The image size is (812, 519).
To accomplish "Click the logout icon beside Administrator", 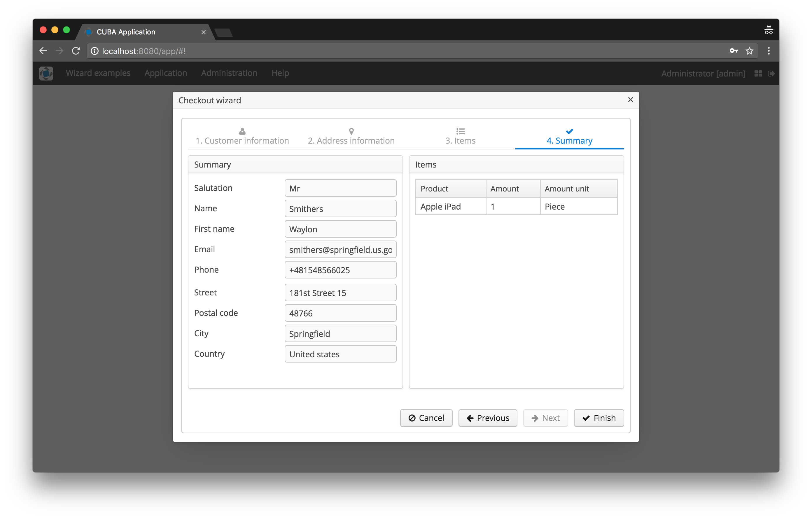I will (771, 74).
